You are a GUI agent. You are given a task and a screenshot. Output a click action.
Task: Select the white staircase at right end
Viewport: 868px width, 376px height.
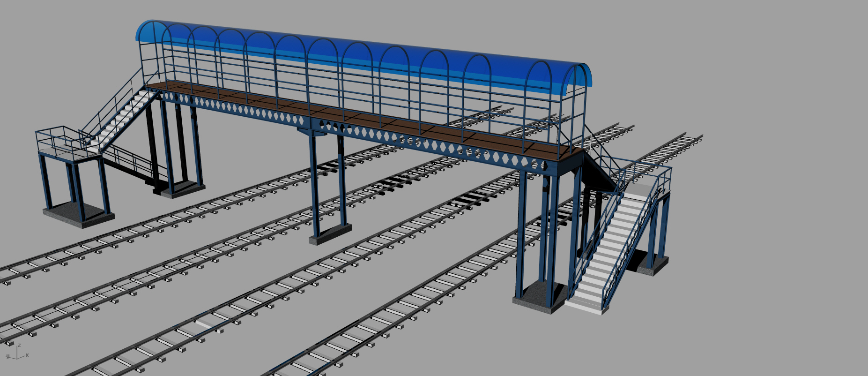point(611,248)
